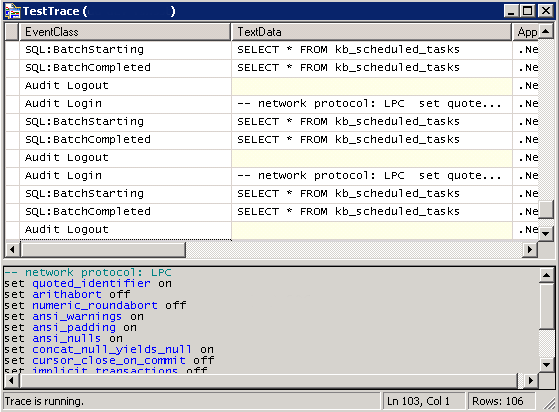Click the App column header
The image size is (559, 412).
[x=525, y=32]
